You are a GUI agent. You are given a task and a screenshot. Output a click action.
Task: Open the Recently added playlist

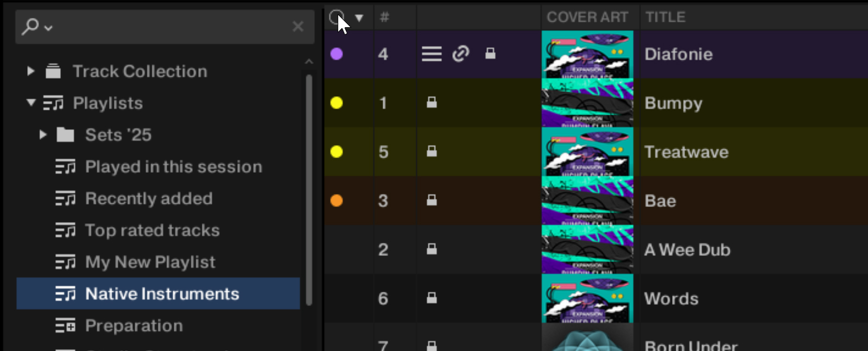149,198
